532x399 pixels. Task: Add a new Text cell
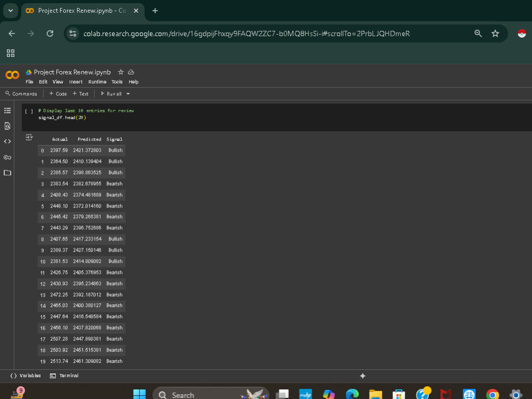click(x=80, y=94)
